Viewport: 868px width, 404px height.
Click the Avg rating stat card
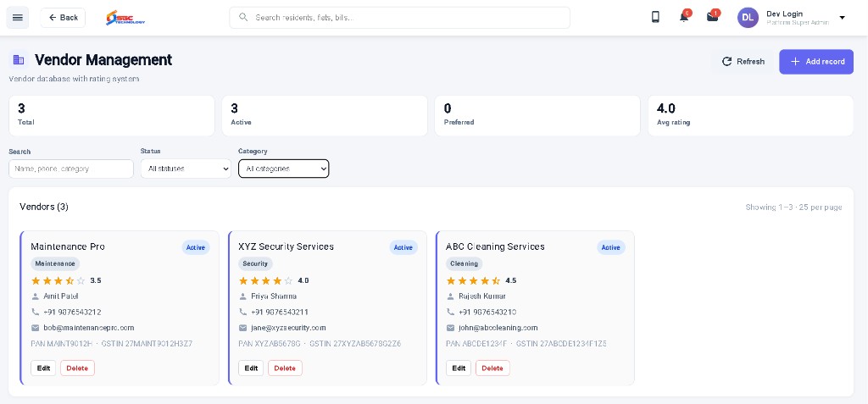[751, 116]
